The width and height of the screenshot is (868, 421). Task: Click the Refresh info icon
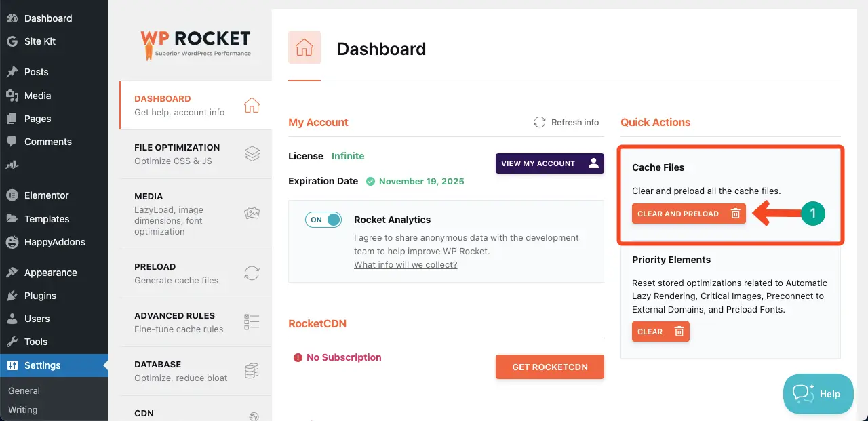[540, 122]
